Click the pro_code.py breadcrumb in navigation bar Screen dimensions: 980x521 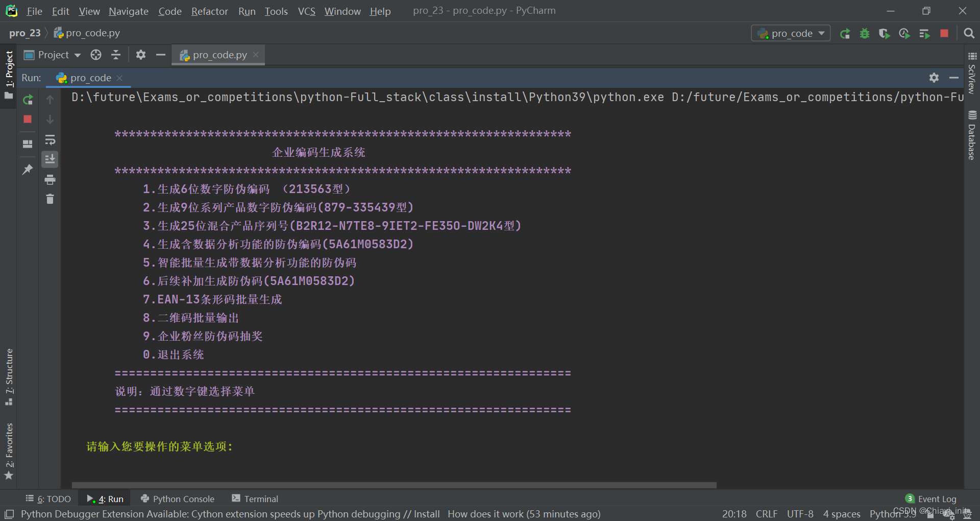87,33
